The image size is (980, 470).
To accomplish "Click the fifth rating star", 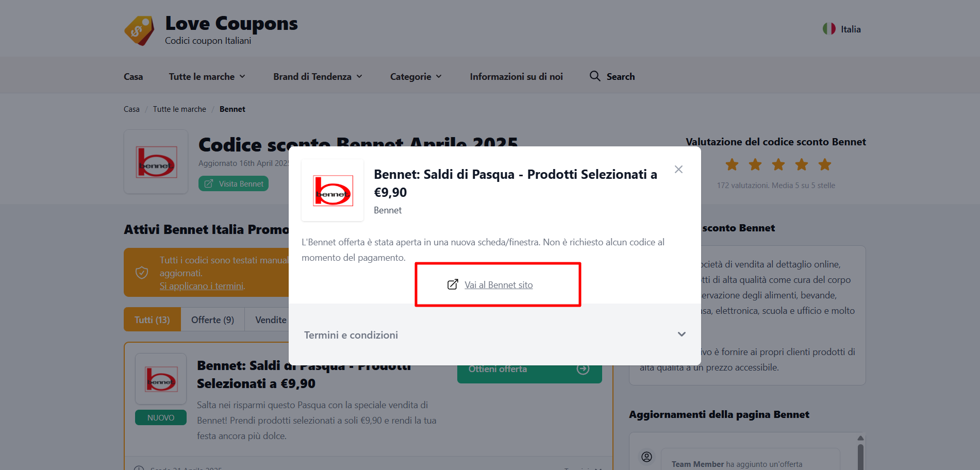I will tap(825, 165).
